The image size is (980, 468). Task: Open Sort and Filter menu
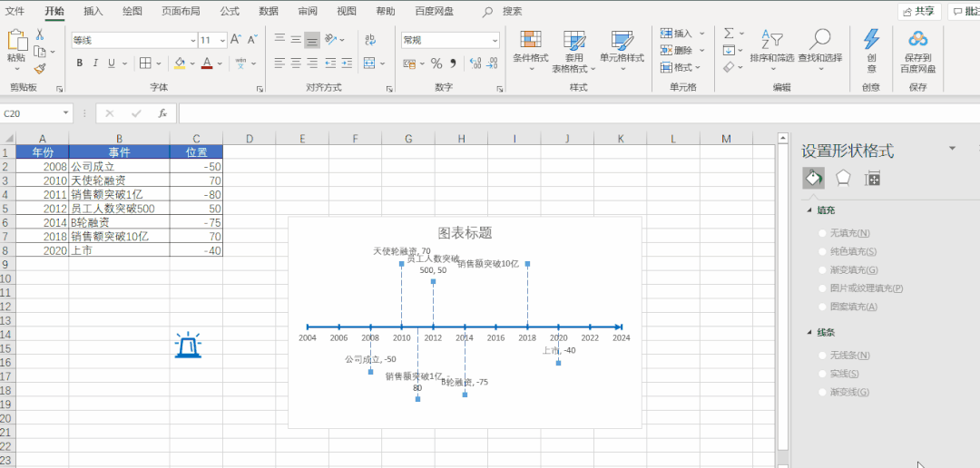pyautogui.click(x=772, y=50)
